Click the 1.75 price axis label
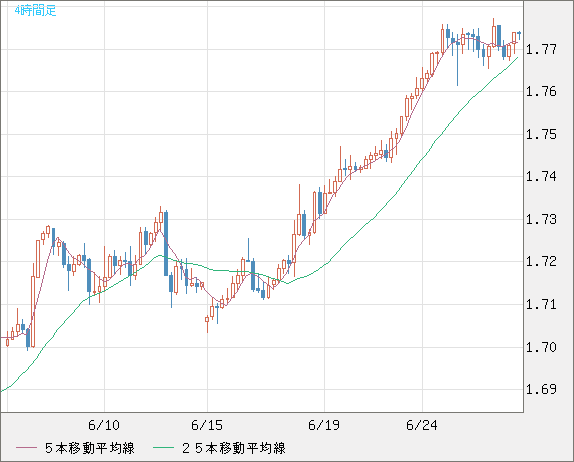The width and height of the screenshot is (574, 462). tap(541, 134)
